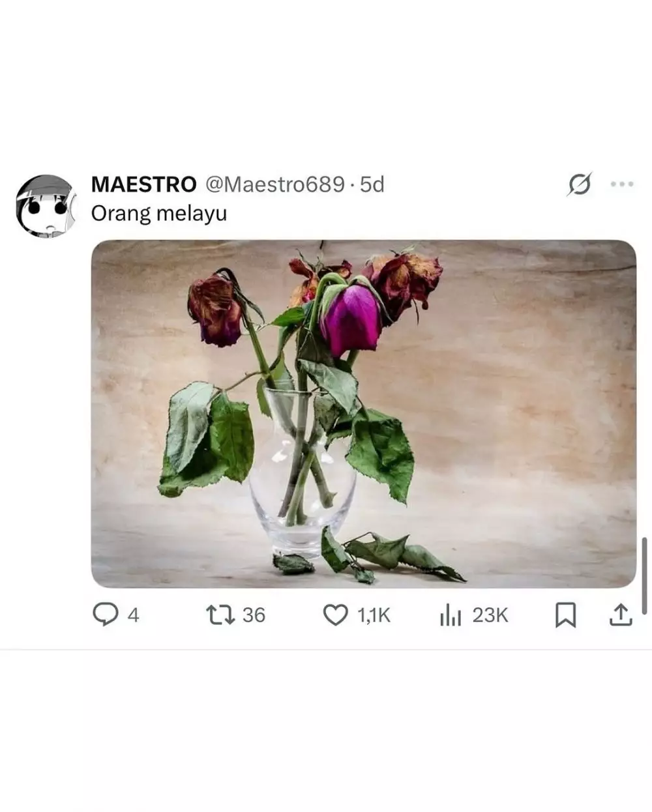Viewport: 652px width, 812px height.
Task: Click the Grok slashed-circle icon
Action: (x=579, y=185)
